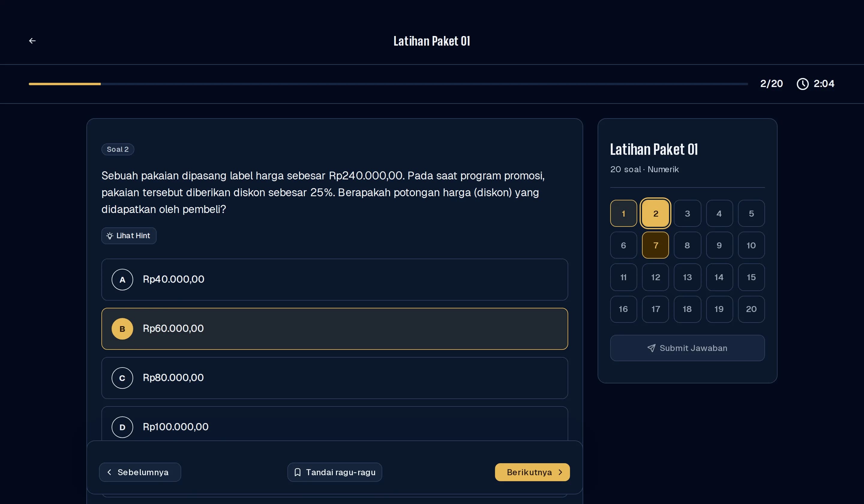Jump to question 1 in navigator

[623, 213]
